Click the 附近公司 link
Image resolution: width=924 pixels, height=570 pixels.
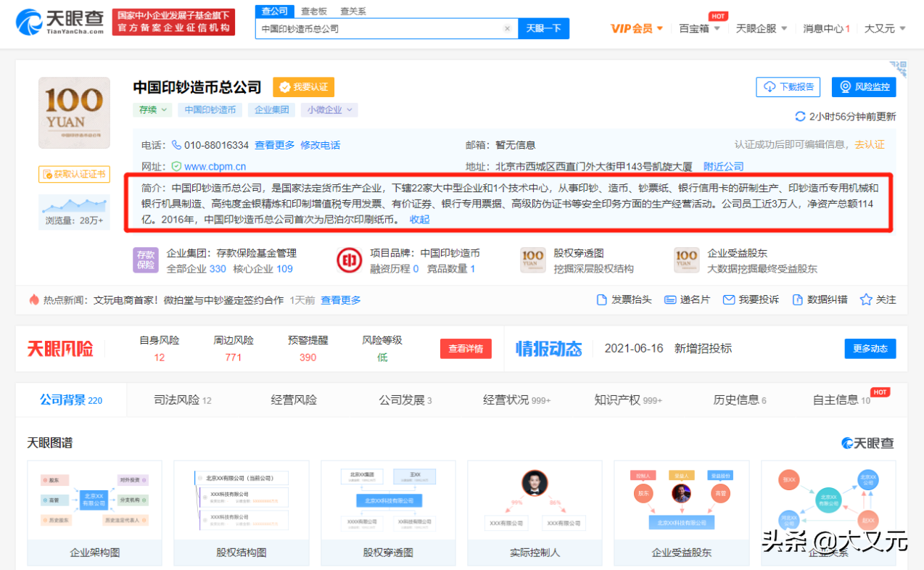point(724,166)
